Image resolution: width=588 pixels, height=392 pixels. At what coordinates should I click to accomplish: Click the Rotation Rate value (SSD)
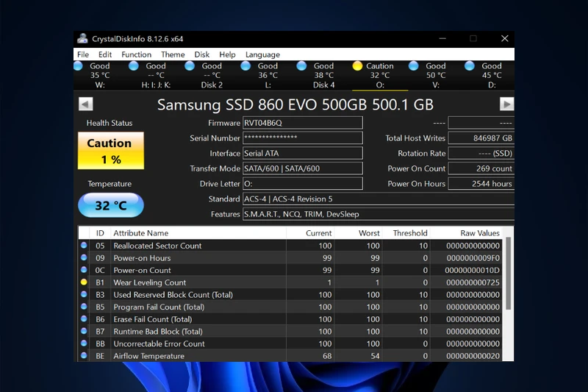coord(481,153)
